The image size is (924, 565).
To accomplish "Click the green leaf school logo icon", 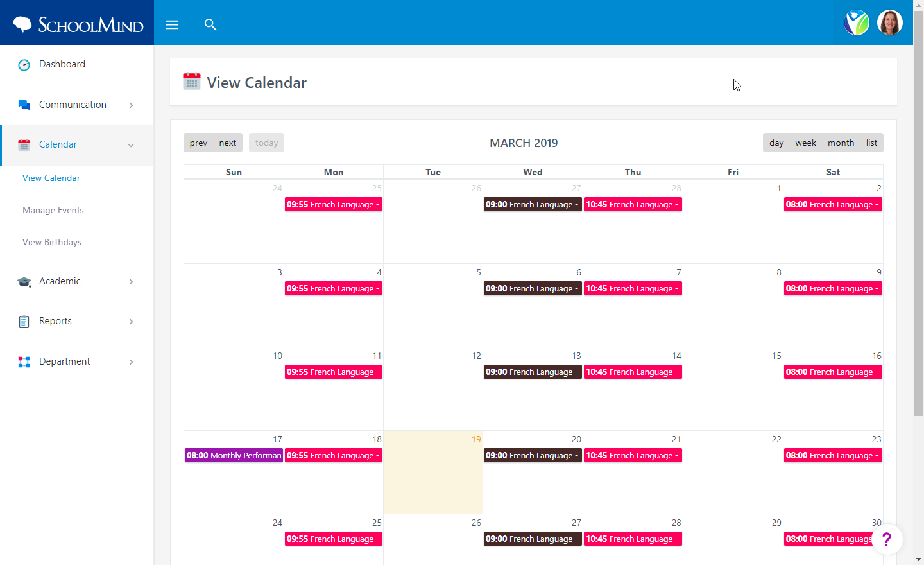I will coord(857,23).
